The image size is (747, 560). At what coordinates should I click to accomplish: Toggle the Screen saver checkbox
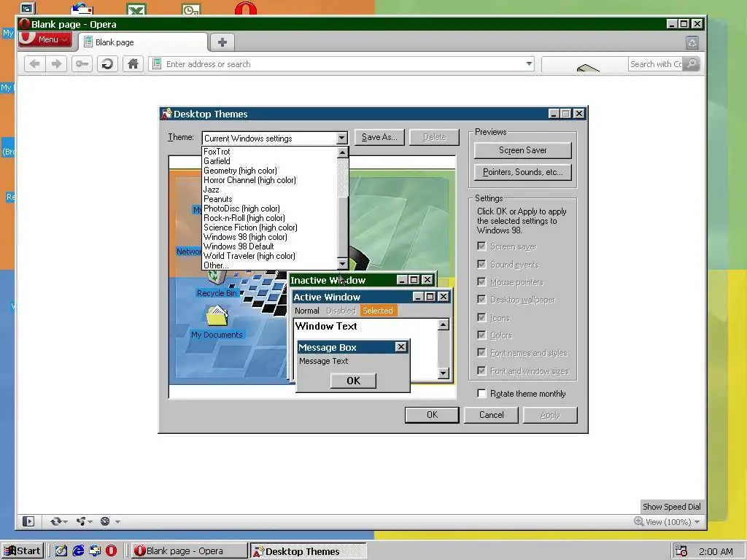[x=481, y=246]
